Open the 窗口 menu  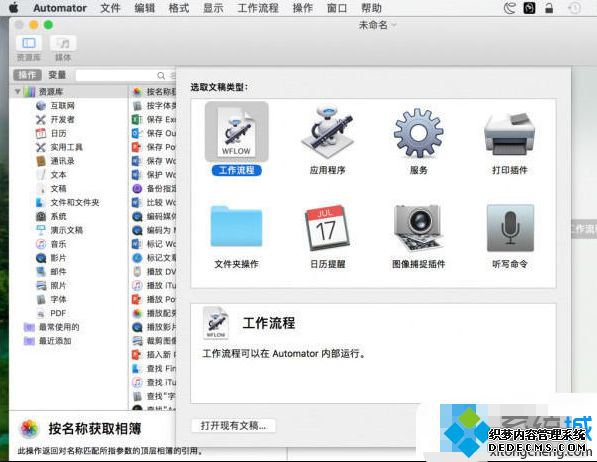point(337,8)
